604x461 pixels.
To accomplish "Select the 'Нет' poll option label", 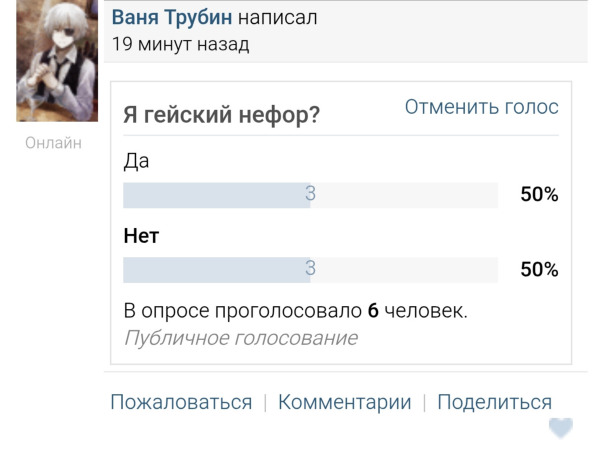I will point(141,236).
